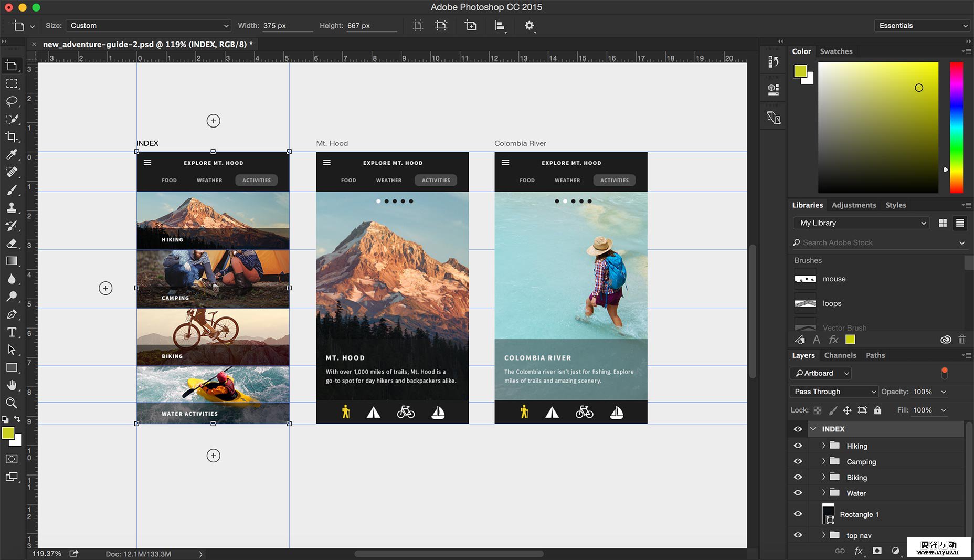The width and height of the screenshot is (974, 560).
Task: Open the My Library dropdown
Action: pyautogui.click(x=861, y=223)
